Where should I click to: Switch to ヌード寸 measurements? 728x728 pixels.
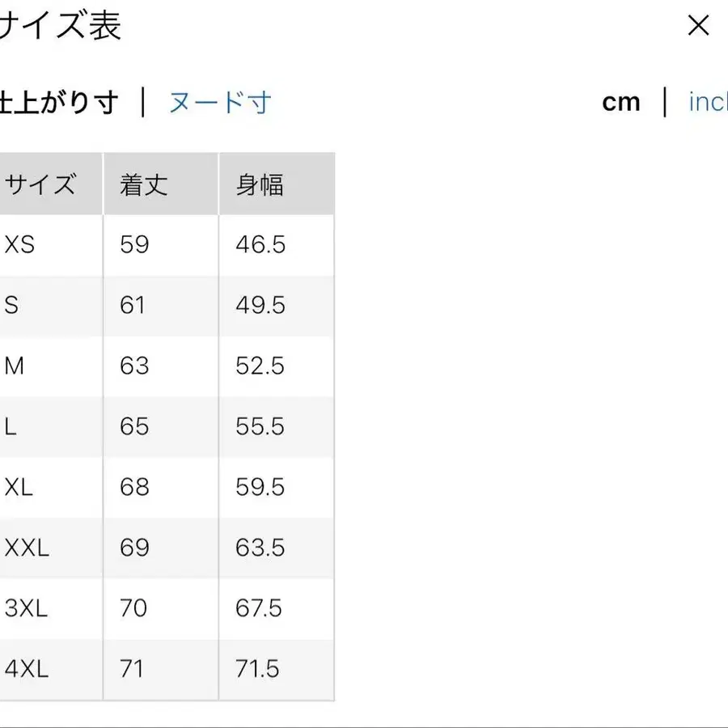click(x=219, y=104)
